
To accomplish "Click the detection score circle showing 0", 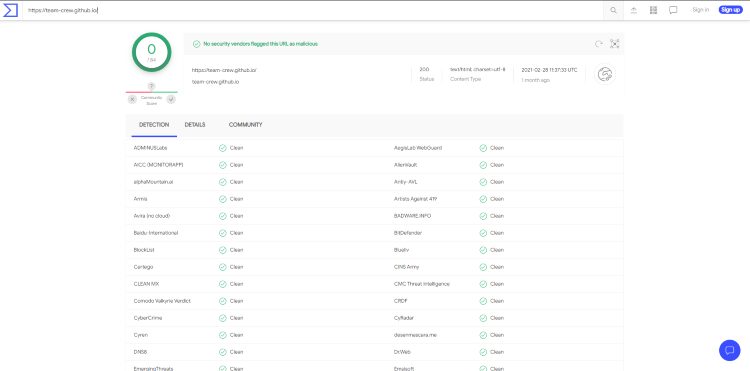I will [152, 52].
